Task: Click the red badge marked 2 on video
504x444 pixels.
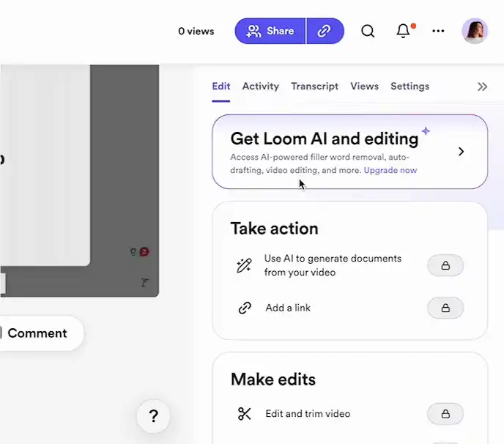Action: 144,252
